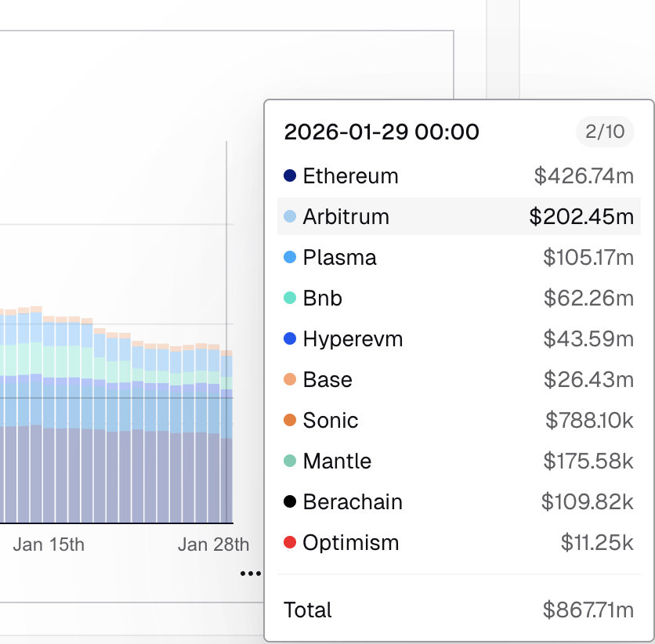Viewport: 655px width, 644px height.
Task: Click the Berachain value $109.82k
Action: tap(588, 501)
